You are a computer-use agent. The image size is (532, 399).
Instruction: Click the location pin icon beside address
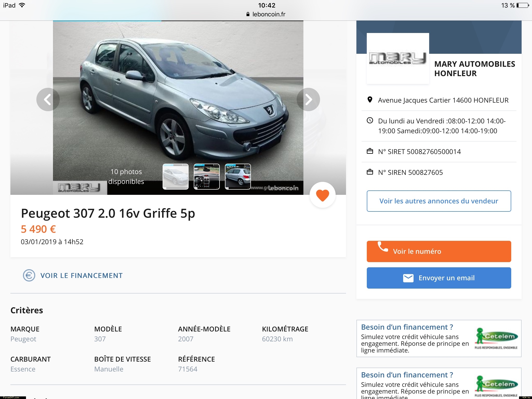click(x=370, y=100)
